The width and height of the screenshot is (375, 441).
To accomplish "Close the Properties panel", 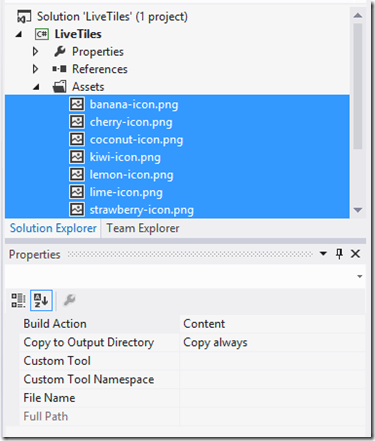I will coord(355,254).
